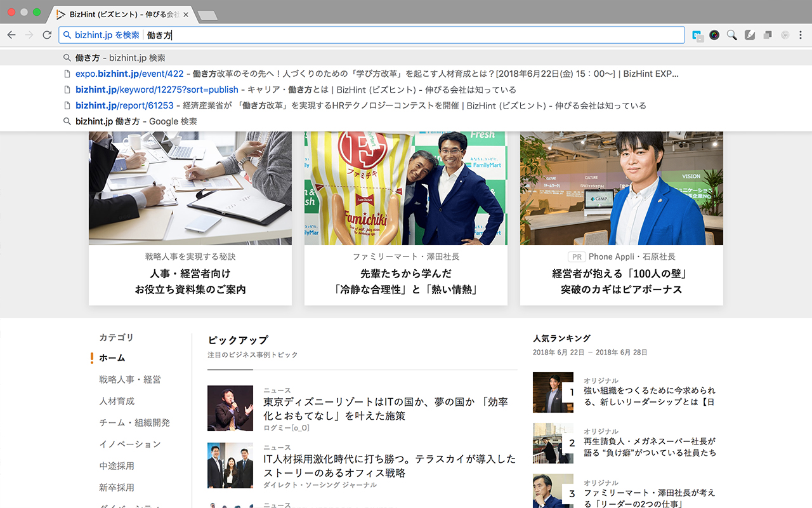
Task: Click 注目のビジネス事例トピック subtitle
Action: click(252, 354)
